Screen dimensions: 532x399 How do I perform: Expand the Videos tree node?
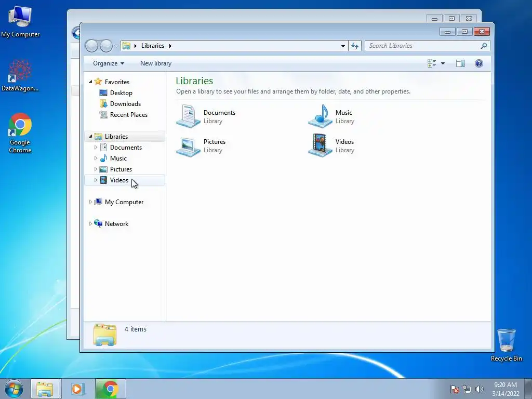(x=96, y=180)
